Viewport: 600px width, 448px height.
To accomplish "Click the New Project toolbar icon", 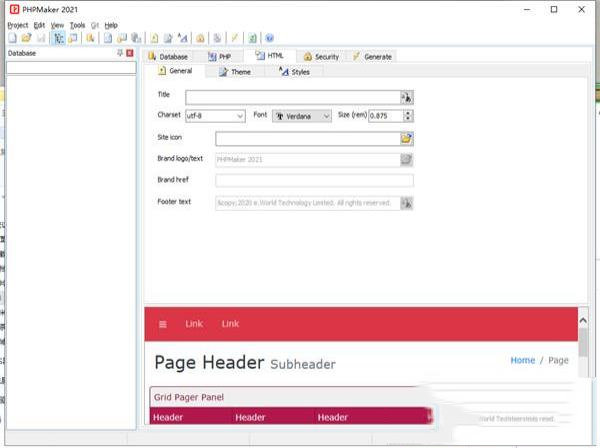I will (11, 38).
